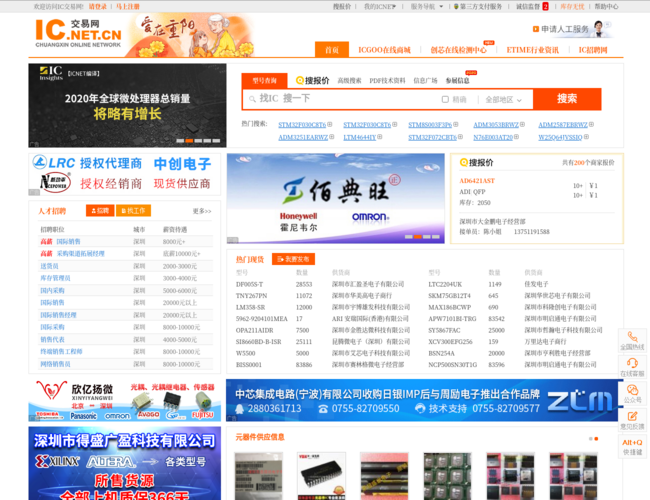Click the 找工作 button

[133, 211]
